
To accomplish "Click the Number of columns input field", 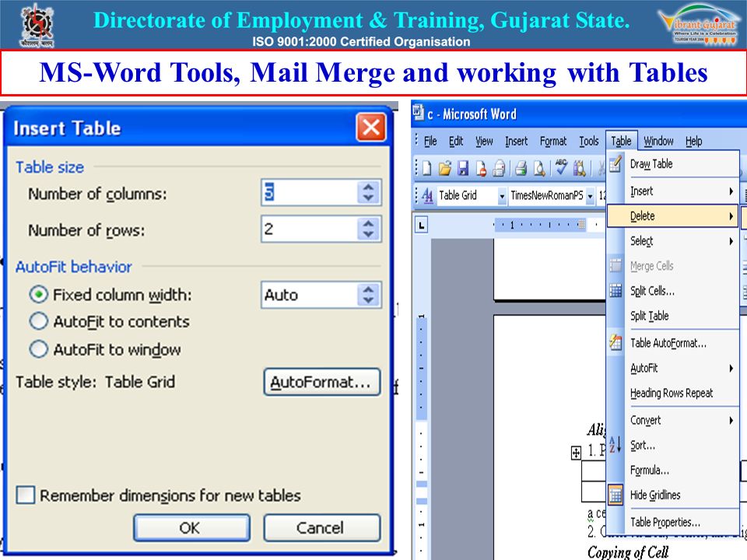I will click(x=309, y=192).
